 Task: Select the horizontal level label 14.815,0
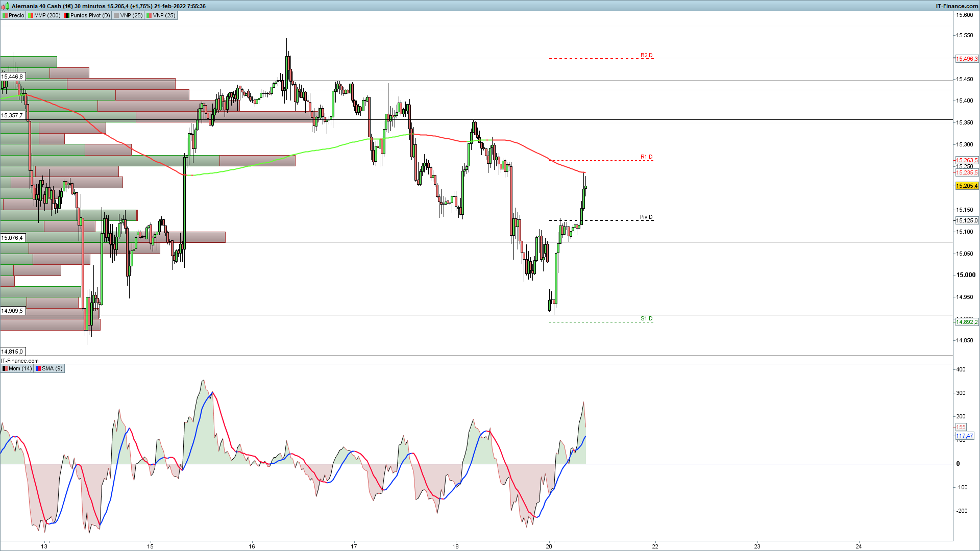[12, 352]
